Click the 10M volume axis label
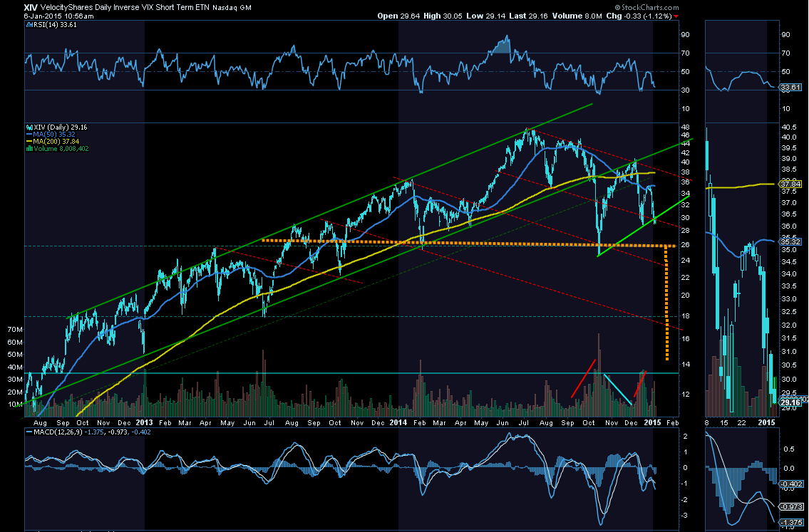The height and width of the screenshot is (532, 809). (15, 404)
